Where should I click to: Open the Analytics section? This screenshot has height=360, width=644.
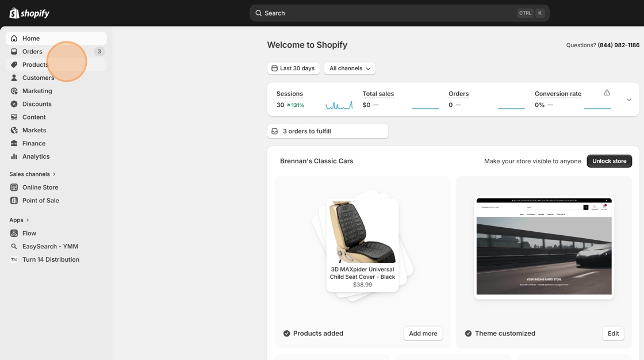(56, 156)
